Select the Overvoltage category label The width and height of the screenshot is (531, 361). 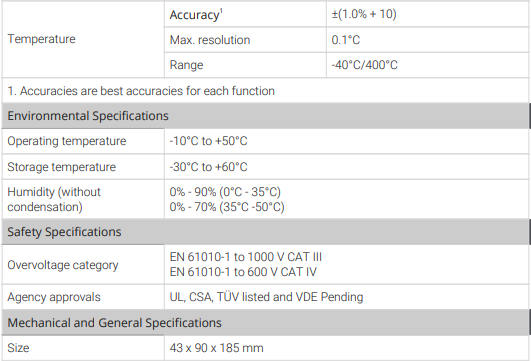[x=63, y=265]
